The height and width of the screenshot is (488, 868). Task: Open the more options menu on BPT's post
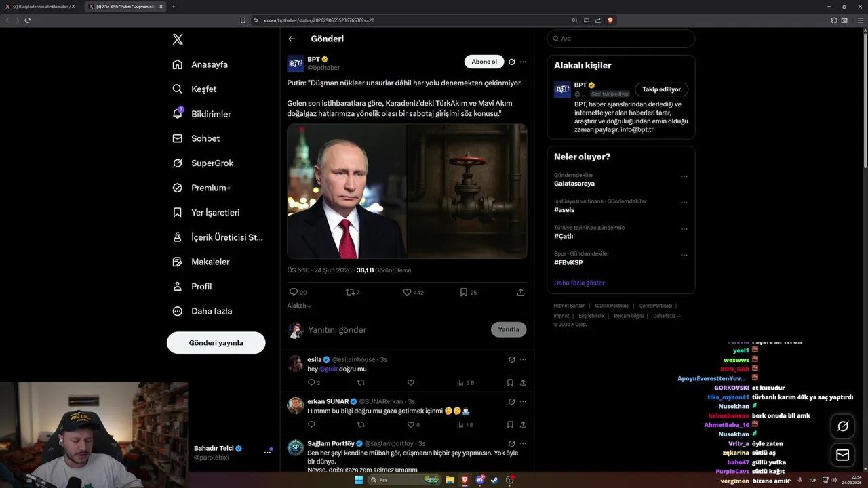523,62
